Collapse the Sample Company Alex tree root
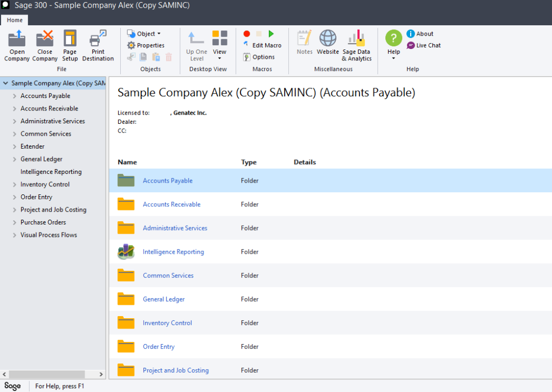Viewport: 552px width, 392px height. pyautogui.click(x=5, y=83)
